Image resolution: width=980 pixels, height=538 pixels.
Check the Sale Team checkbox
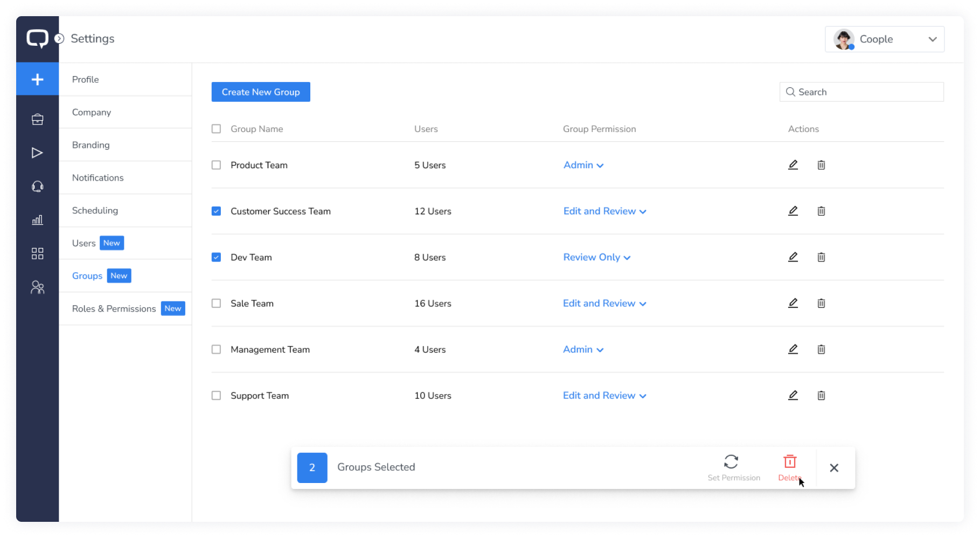click(216, 304)
